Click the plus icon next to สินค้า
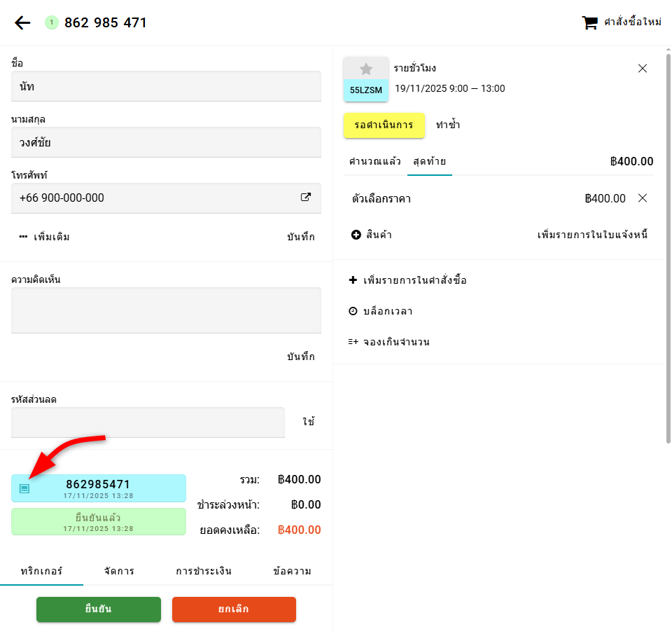Image resolution: width=672 pixels, height=634 pixels. coord(356,235)
